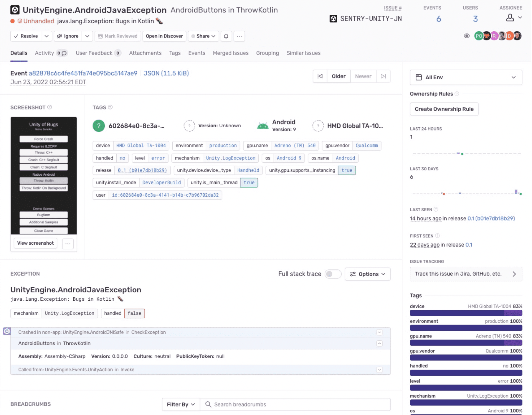Switch to the Merged Issues tab
Viewport: 532px width, 415px height.
pos(231,53)
